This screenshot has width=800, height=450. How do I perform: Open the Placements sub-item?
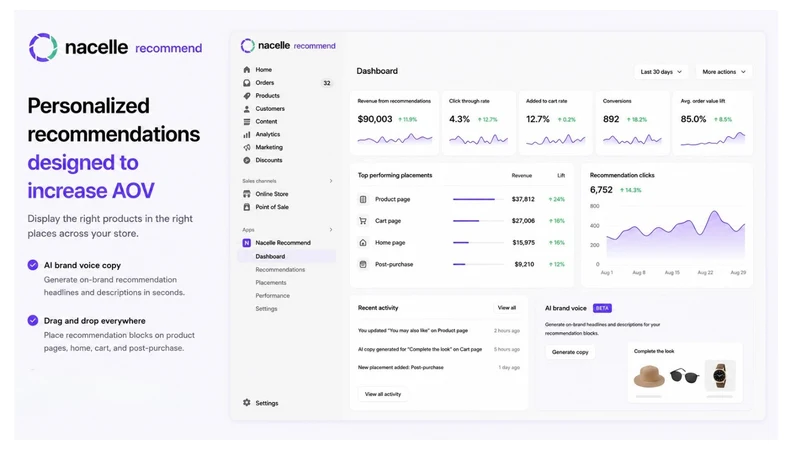(271, 283)
